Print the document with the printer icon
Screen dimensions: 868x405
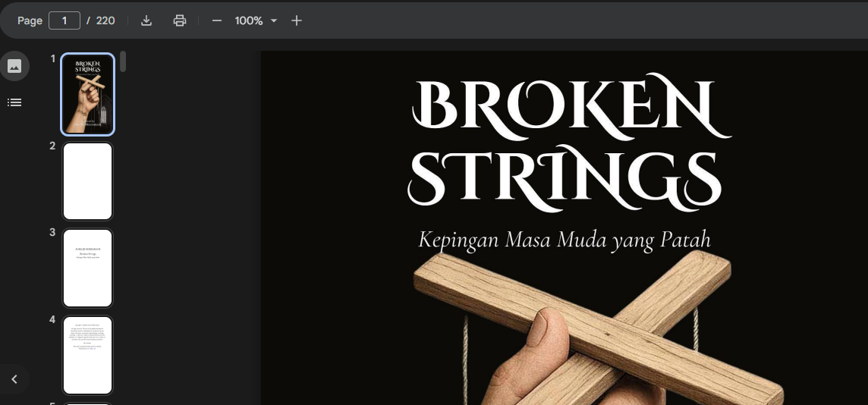[180, 20]
